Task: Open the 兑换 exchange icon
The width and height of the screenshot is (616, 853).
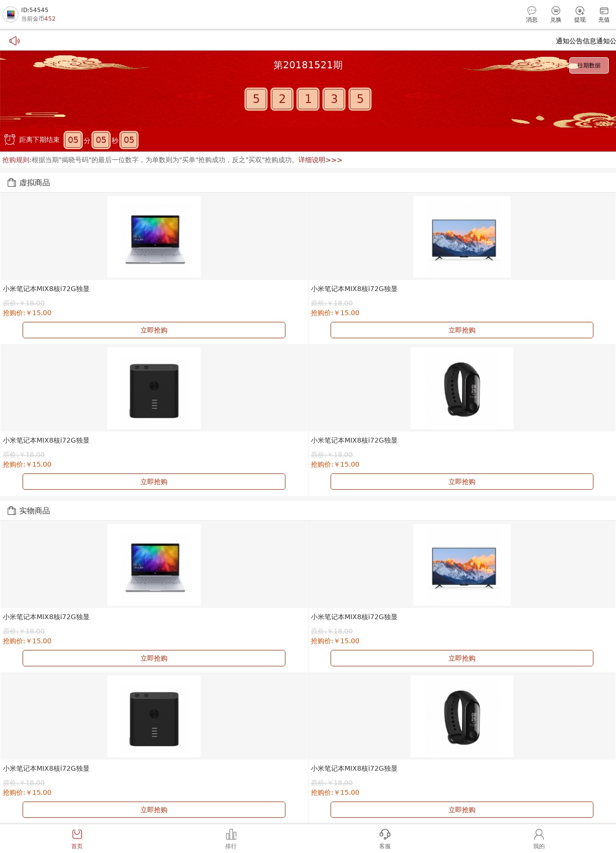Action: 555,14
